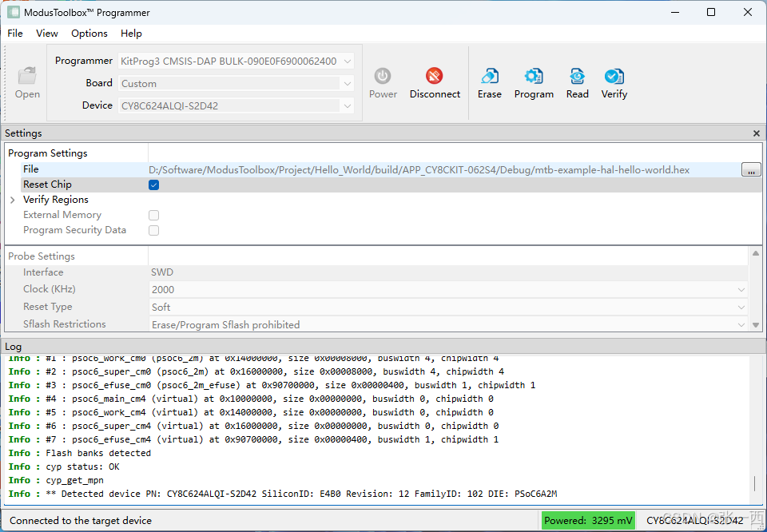
Task: Click the Log panel title
Action: (14, 347)
